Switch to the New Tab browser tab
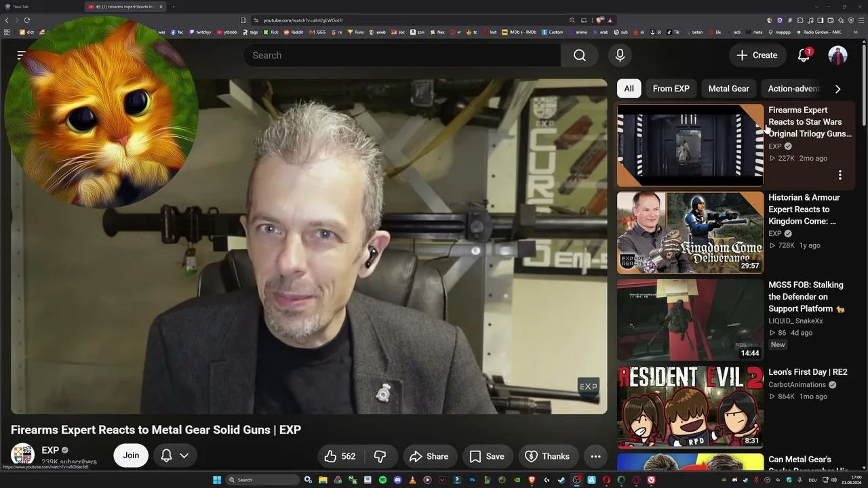This screenshot has height=488, width=868. click(41, 7)
